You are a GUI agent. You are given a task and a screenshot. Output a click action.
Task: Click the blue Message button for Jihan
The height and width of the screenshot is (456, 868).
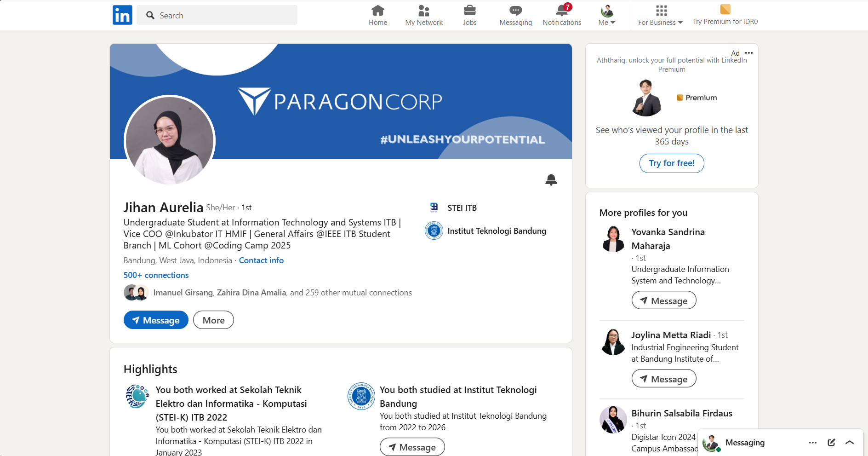[156, 320]
